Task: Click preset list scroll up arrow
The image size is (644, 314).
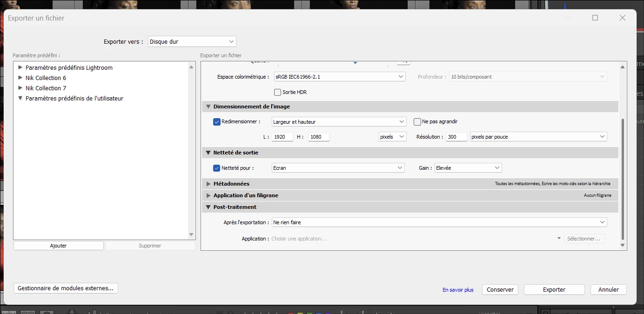Action: tap(191, 67)
